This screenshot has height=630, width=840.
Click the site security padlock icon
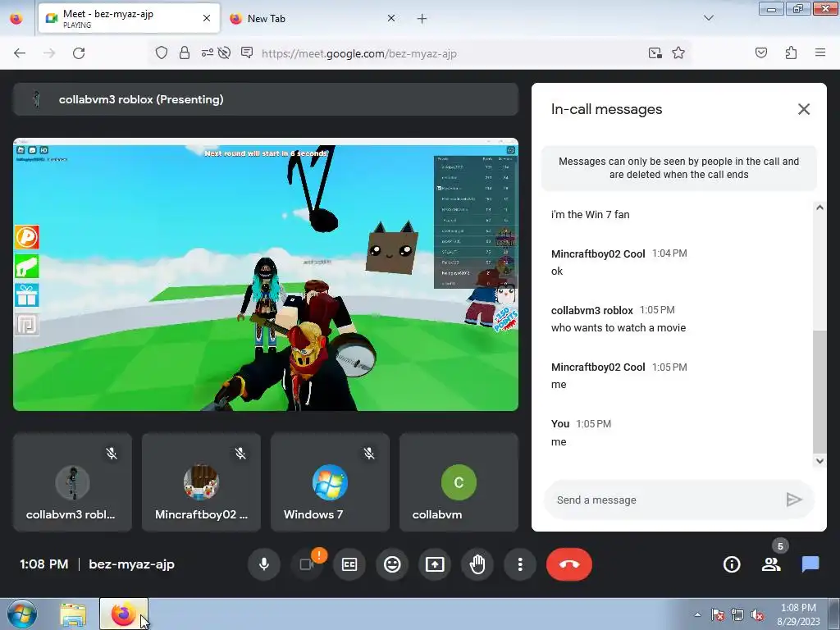pos(185,52)
